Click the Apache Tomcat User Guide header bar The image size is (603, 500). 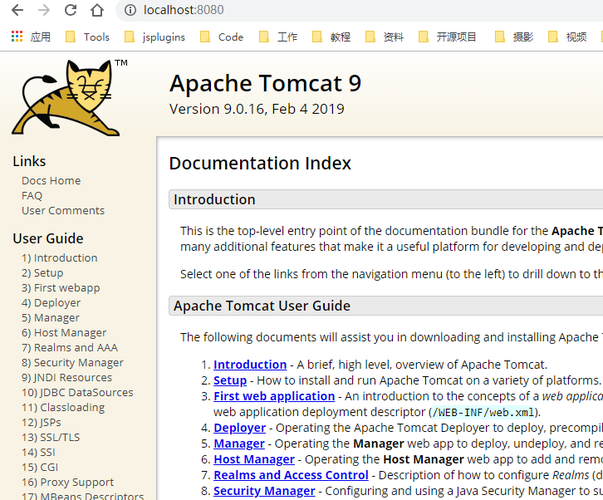(x=386, y=306)
